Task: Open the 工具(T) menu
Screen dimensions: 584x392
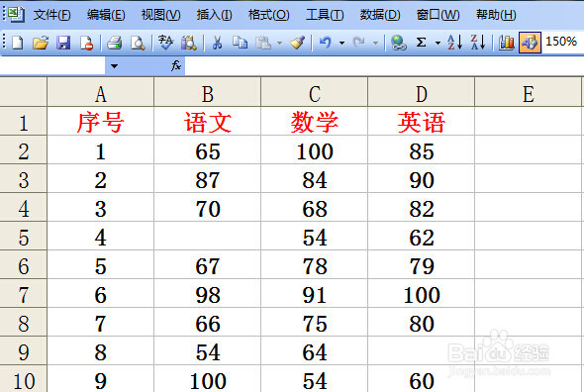Action: point(325,15)
